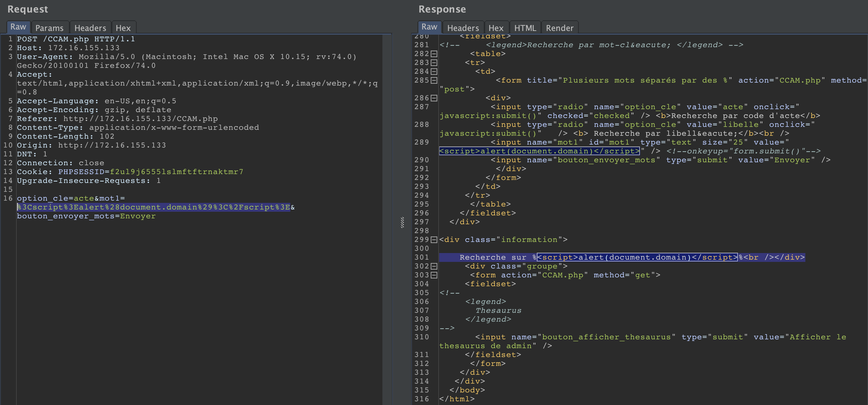Open the request Headers tab
Image resolution: width=868 pixels, height=405 pixels.
(x=90, y=28)
